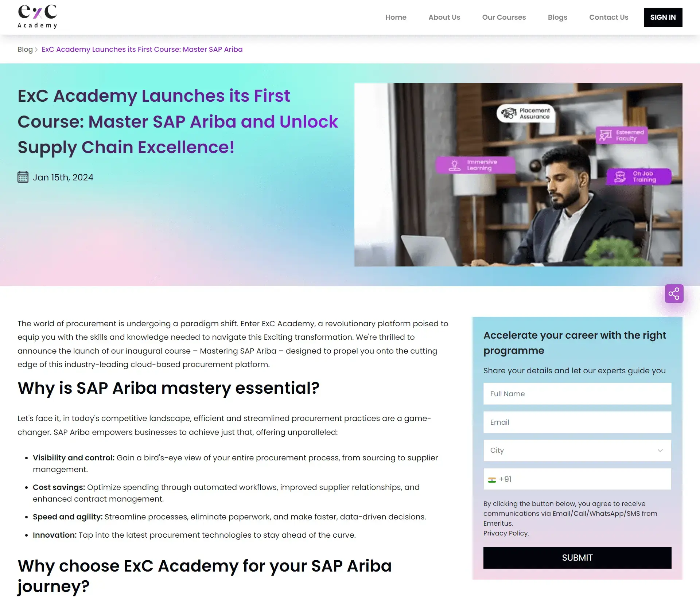This screenshot has height=600, width=700.
Task: Click the 'Cost savings:' bullet text
Action: (x=59, y=487)
